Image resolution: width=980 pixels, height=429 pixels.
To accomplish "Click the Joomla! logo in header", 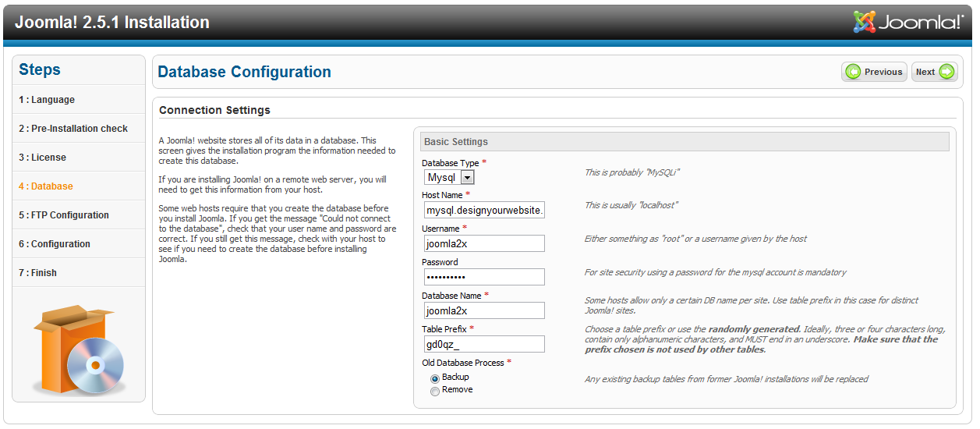I will [x=908, y=22].
